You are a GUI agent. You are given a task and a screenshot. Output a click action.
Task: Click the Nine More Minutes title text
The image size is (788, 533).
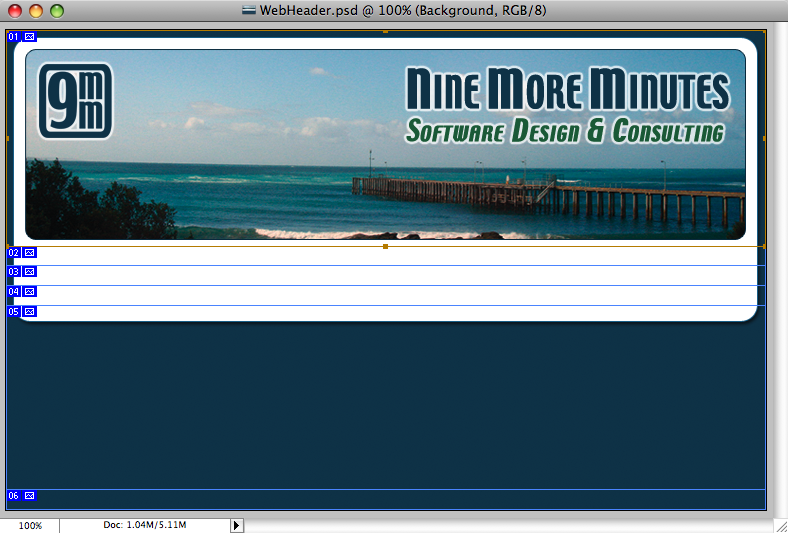coord(567,89)
